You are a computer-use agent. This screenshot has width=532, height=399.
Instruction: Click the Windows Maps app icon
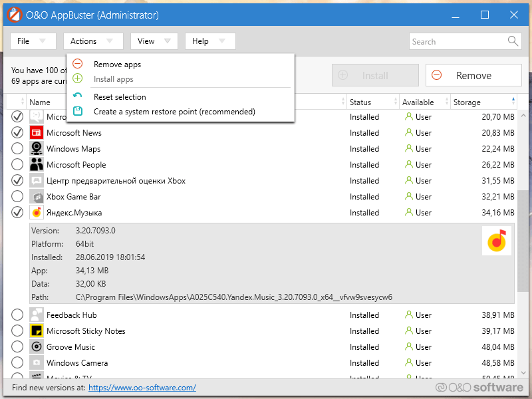point(37,149)
